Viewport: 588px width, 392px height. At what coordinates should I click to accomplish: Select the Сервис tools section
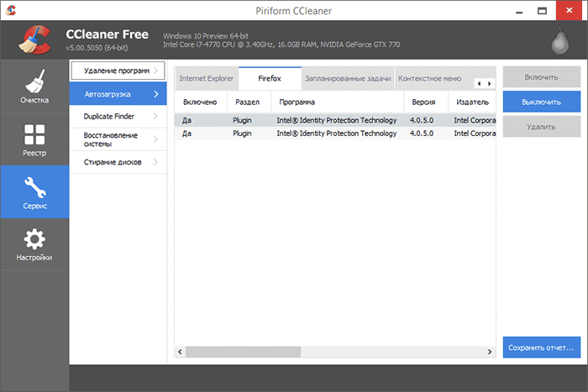click(x=34, y=192)
